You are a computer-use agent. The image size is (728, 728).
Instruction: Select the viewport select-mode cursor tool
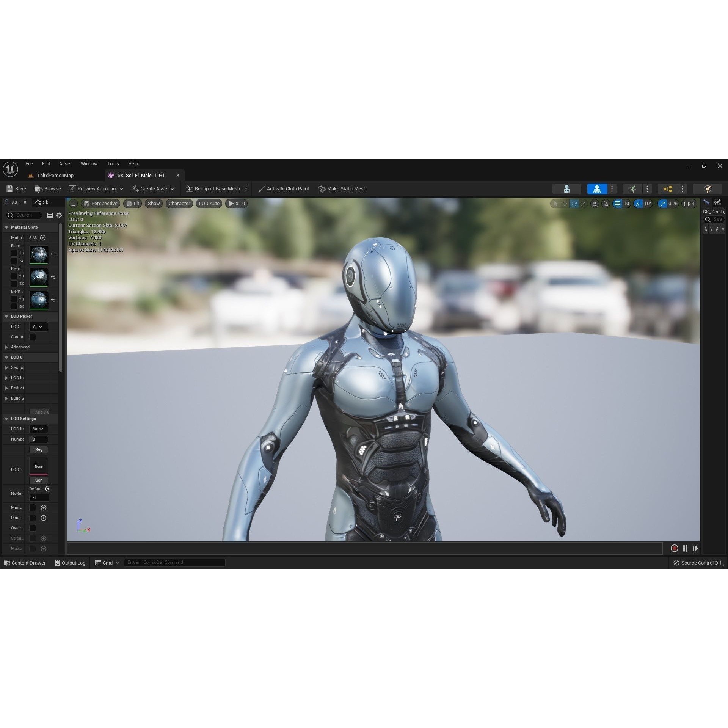tap(555, 204)
